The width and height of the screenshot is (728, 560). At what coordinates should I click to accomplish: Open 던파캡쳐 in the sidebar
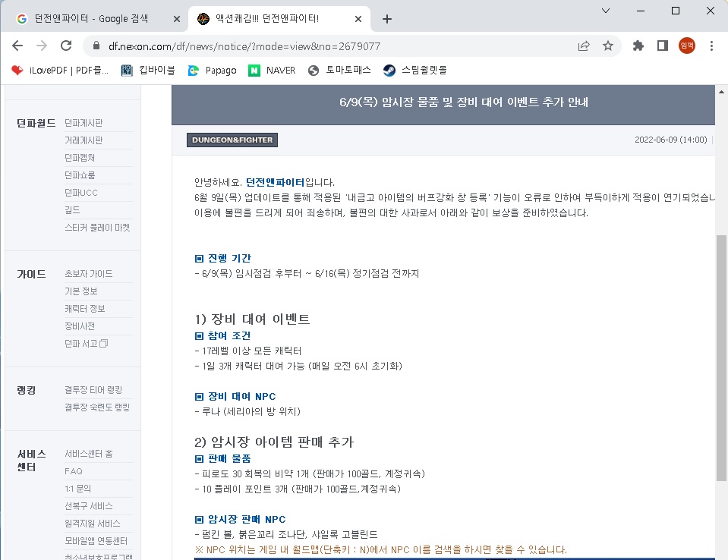tap(80, 158)
